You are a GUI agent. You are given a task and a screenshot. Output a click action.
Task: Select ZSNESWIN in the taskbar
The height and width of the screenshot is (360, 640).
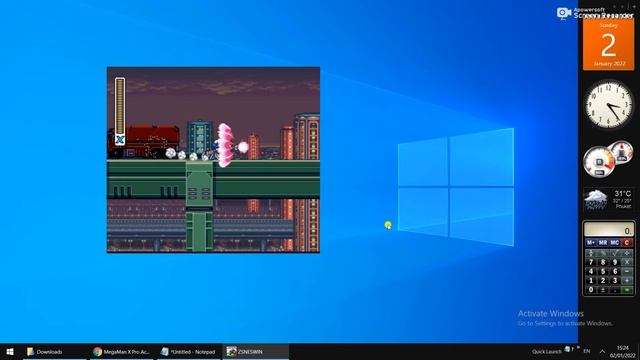(256, 351)
